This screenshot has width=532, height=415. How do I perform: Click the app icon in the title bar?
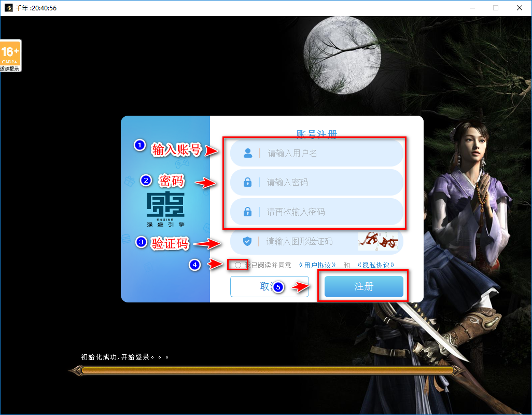(x=8, y=8)
